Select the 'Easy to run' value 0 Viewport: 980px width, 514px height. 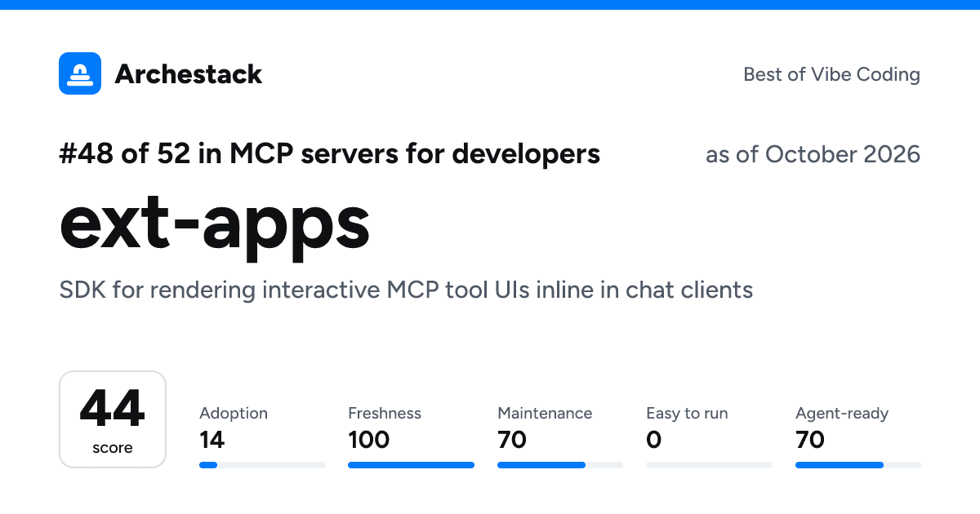[653, 441]
